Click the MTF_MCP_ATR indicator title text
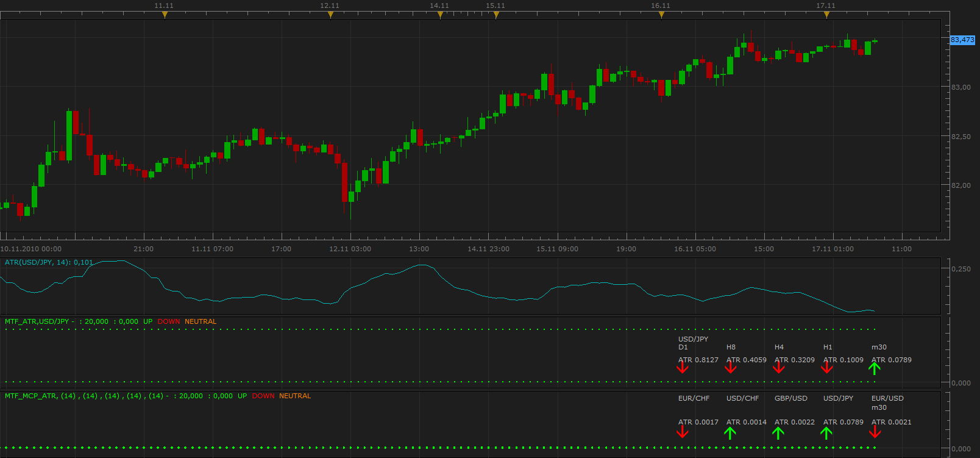This screenshot has width=980, height=458. click(x=31, y=396)
